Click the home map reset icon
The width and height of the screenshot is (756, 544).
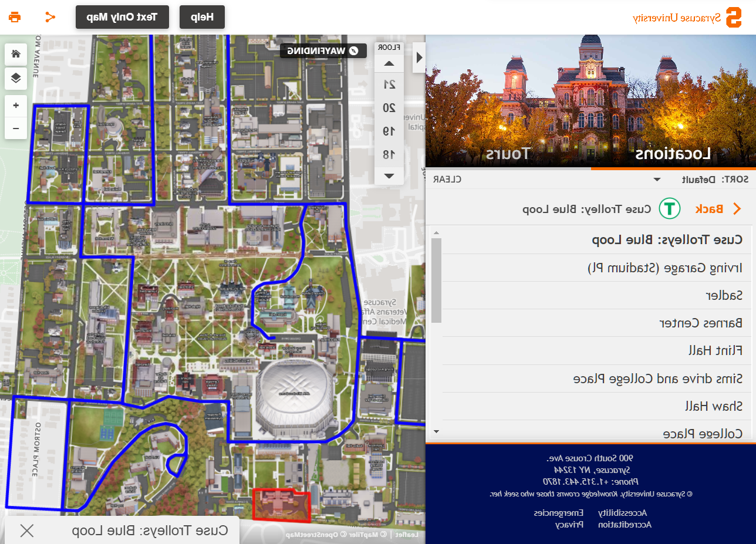(x=16, y=54)
